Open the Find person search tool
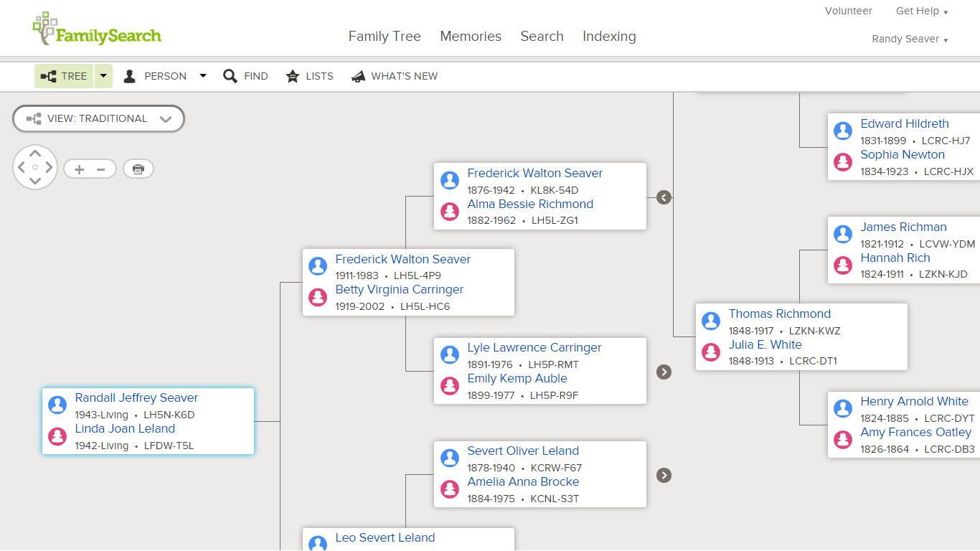 245,76
